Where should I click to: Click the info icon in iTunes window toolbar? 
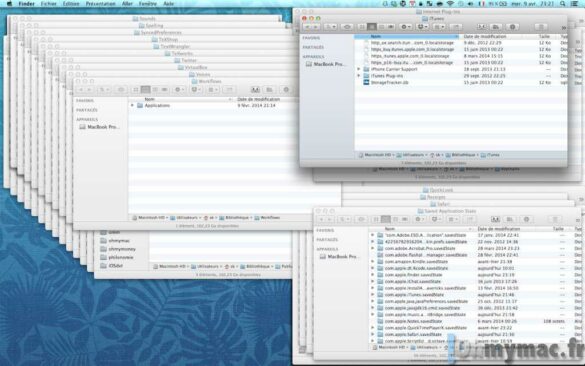point(512,27)
